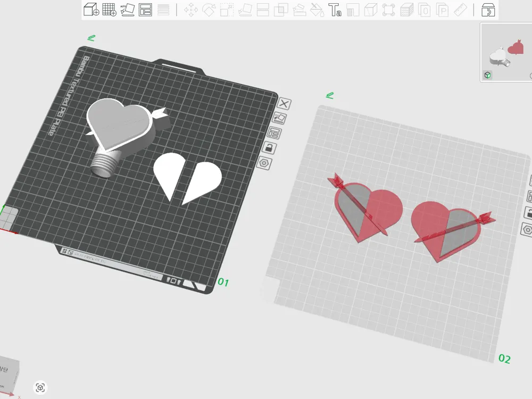Click the cracked cube tool icon
Viewport: 532px width, 399px height.
pyautogui.click(x=370, y=10)
